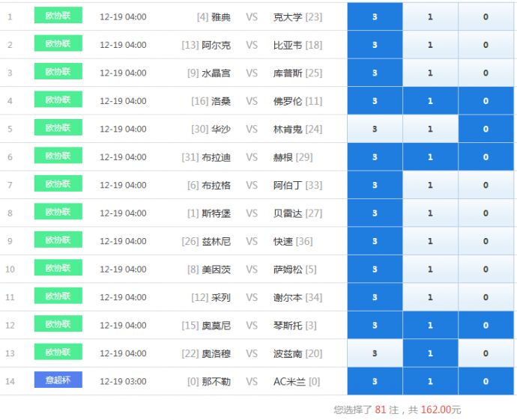517x420 pixels.
Task: Toggle the 3 (home win) option for 兹林尼 vs 快速
Action: pos(375,241)
